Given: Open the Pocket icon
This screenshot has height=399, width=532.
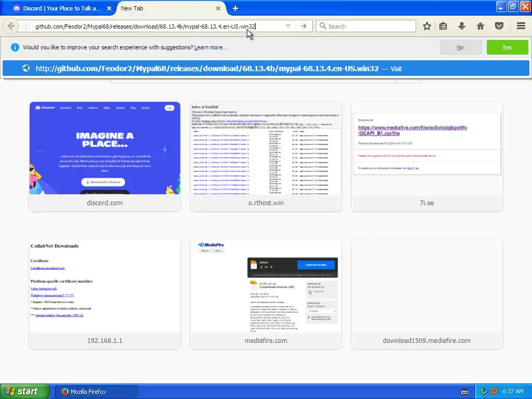Looking at the screenshot, I should [x=499, y=26].
